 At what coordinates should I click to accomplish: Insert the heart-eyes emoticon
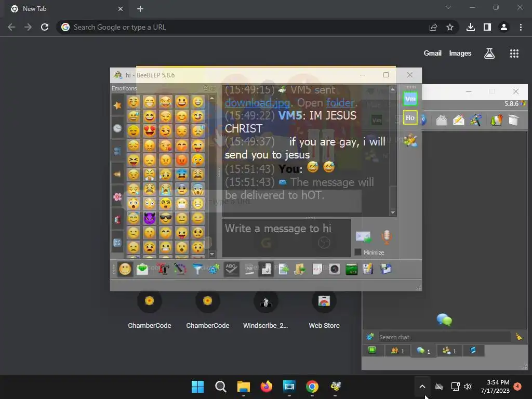150,131
